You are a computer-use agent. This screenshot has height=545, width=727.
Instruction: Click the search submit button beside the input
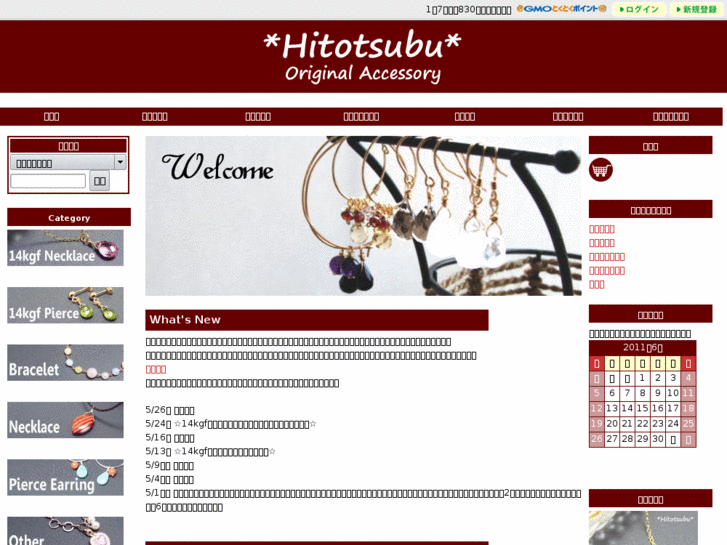tap(100, 181)
